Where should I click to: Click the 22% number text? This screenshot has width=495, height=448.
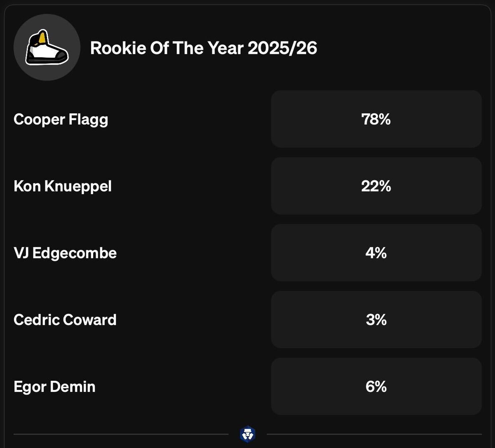376,186
